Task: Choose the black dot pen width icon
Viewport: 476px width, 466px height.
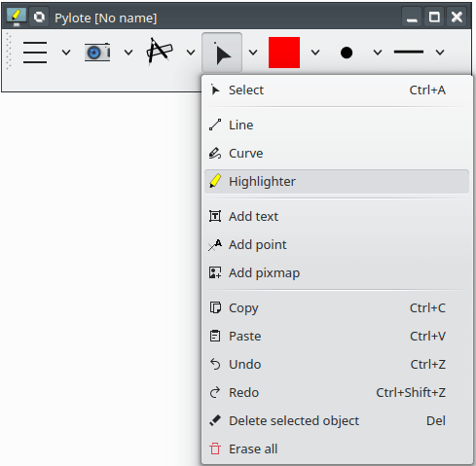Action: 347,53
